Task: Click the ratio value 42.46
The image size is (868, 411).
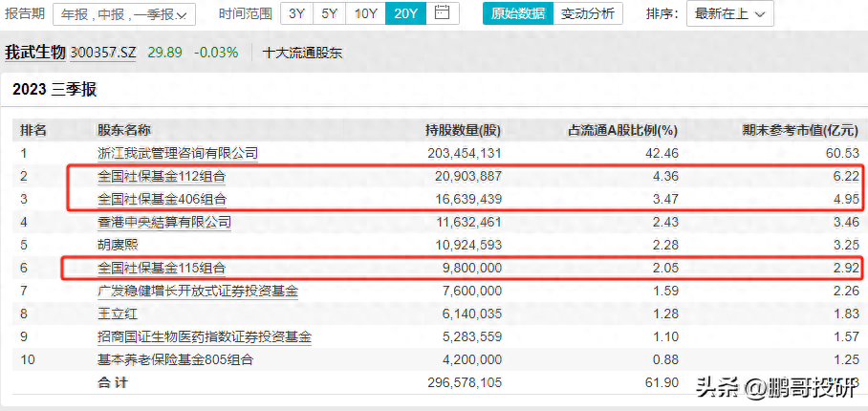Action: click(x=663, y=153)
